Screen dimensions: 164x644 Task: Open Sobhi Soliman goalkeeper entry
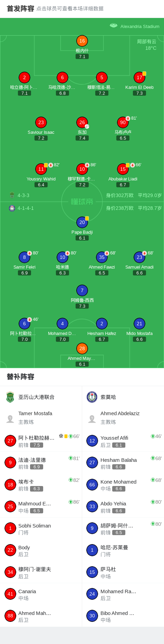click(x=41, y=529)
